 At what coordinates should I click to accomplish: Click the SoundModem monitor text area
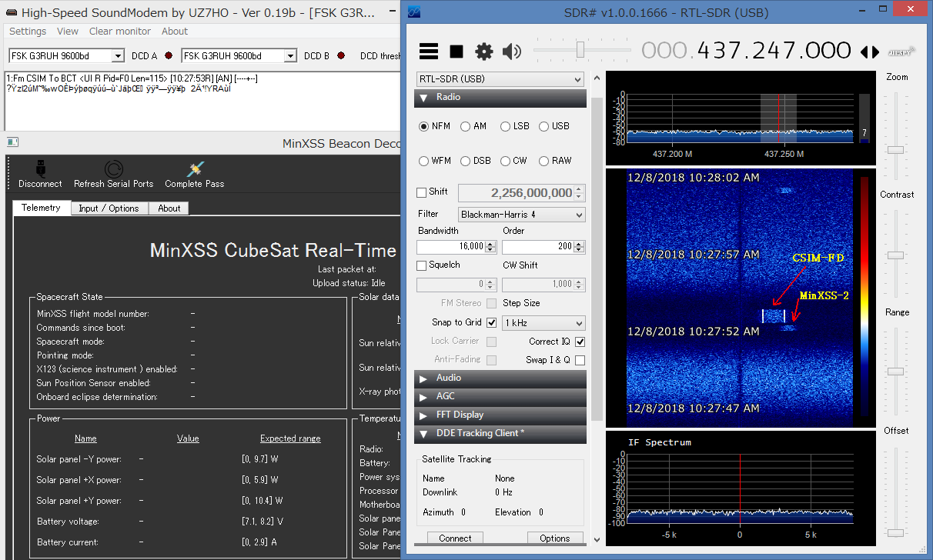tap(202, 101)
